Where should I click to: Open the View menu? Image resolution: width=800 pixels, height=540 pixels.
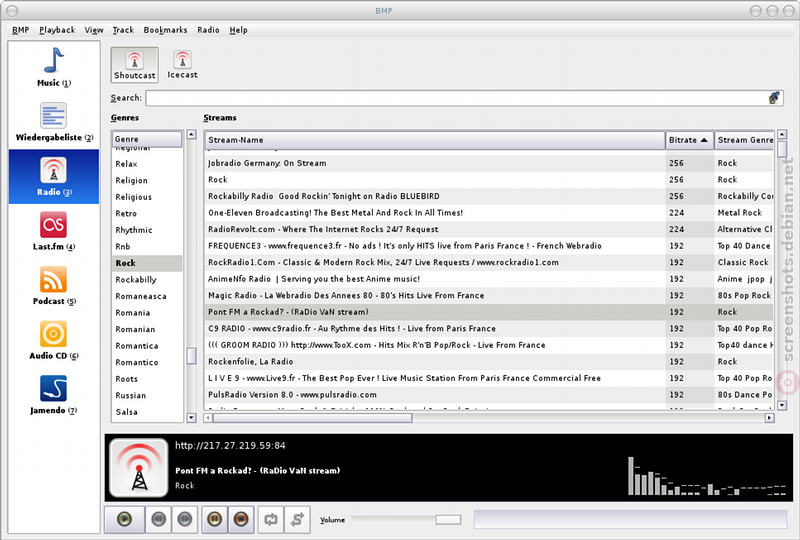click(94, 30)
